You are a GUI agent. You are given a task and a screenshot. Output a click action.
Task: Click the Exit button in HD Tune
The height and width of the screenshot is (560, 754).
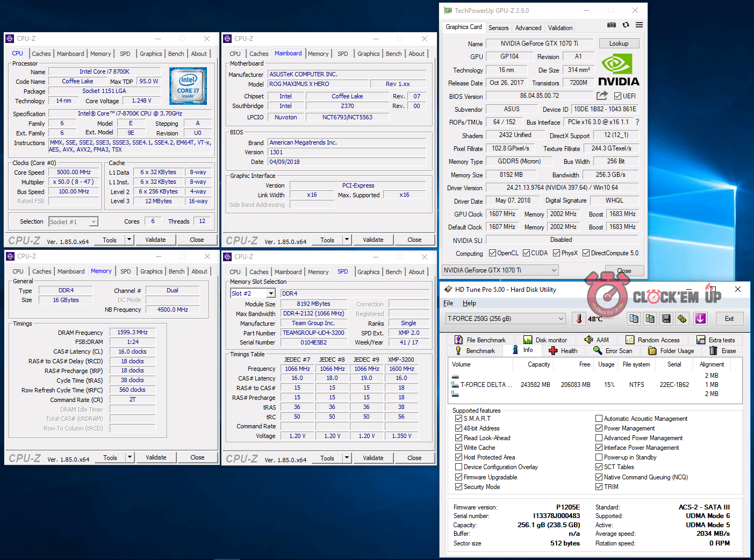729,319
